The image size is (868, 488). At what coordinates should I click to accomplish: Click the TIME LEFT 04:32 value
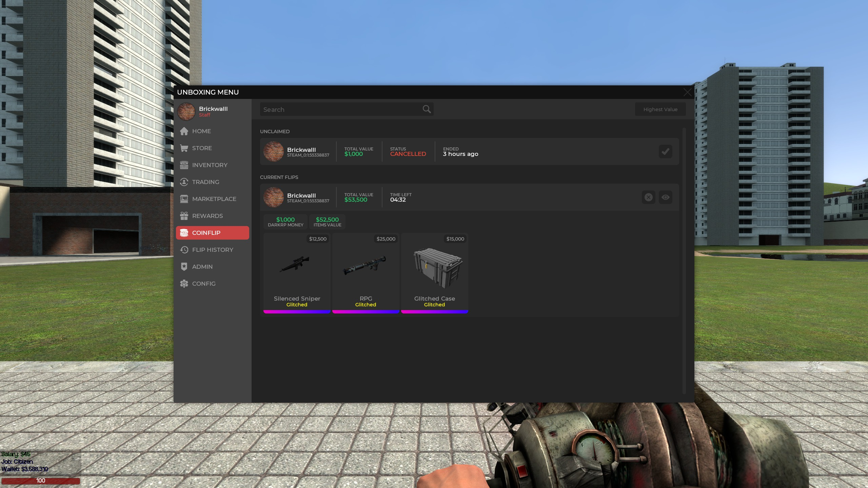click(x=398, y=200)
